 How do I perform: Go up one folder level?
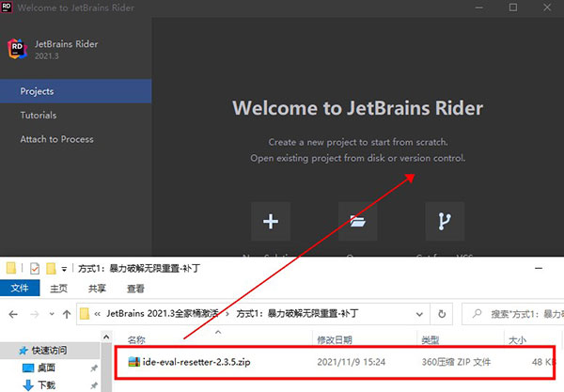coord(67,315)
